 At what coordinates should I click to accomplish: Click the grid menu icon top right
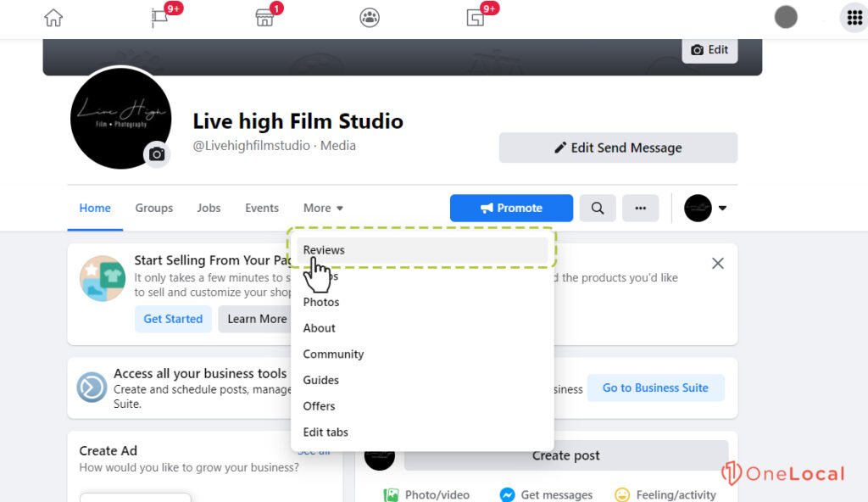pyautogui.click(x=851, y=18)
